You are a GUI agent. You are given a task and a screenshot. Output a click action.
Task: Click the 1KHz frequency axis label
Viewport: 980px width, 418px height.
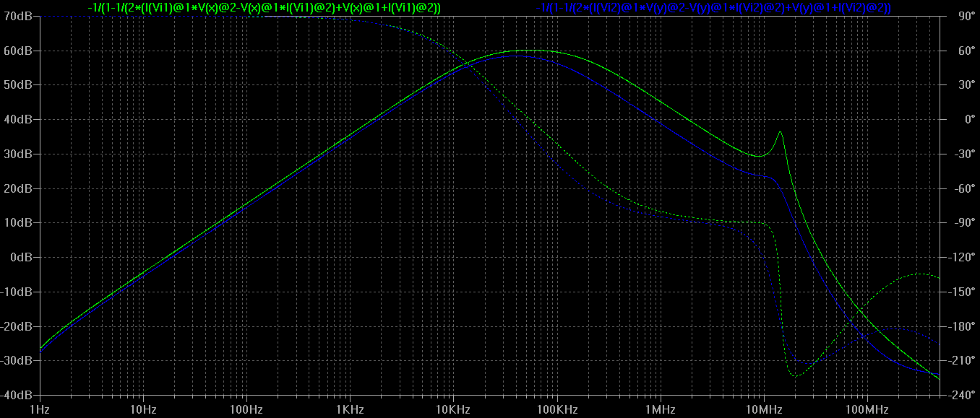point(350,409)
